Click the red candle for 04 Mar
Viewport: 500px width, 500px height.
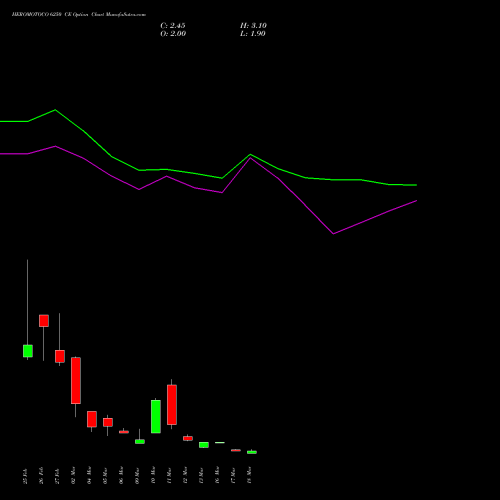pyautogui.click(x=92, y=419)
